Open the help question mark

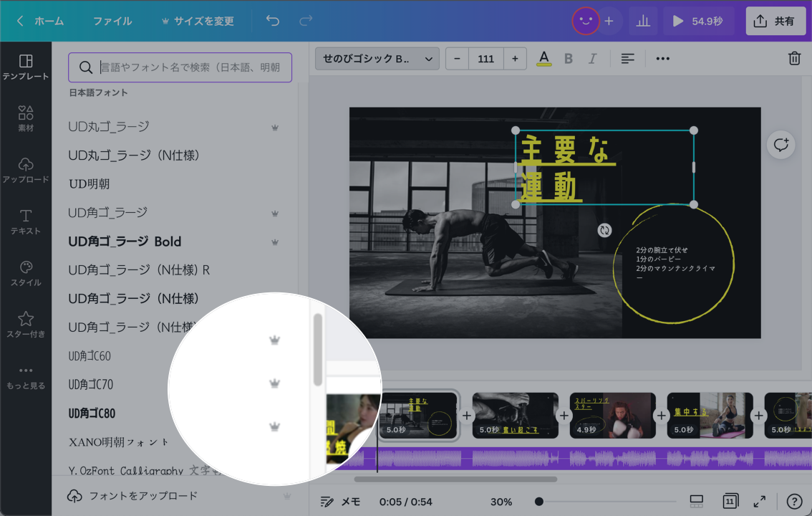(794, 502)
